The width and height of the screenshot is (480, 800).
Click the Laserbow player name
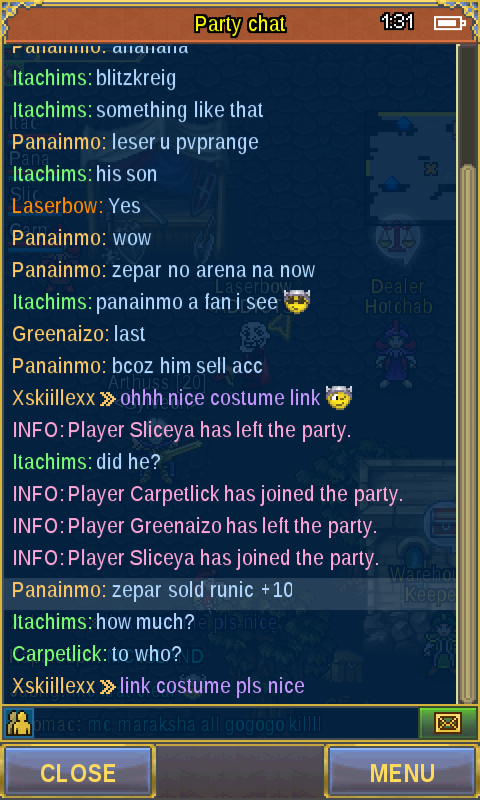click(x=55, y=206)
